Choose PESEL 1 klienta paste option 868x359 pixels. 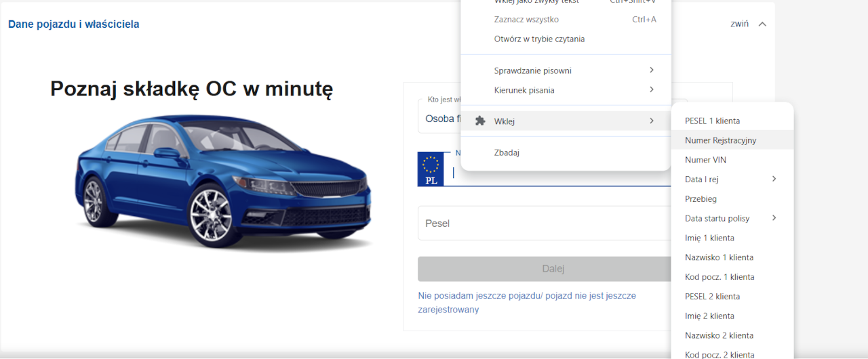coord(712,121)
